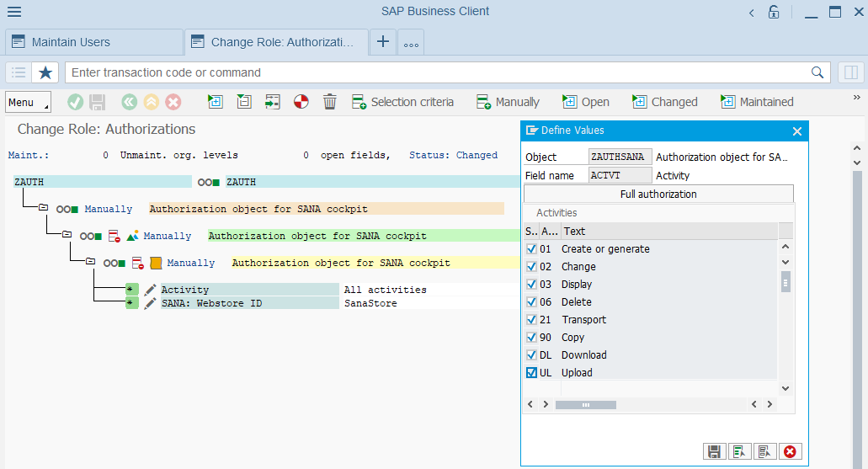868x469 pixels.
Task: Click the organizational levels toolbar icon
Action: (x=273, y=102)
